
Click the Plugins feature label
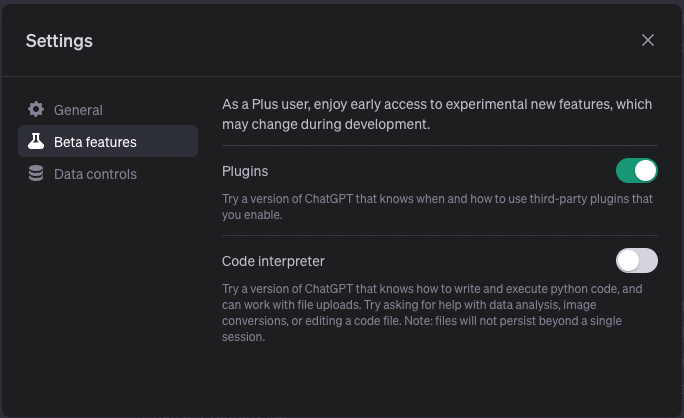pos(245,171)
